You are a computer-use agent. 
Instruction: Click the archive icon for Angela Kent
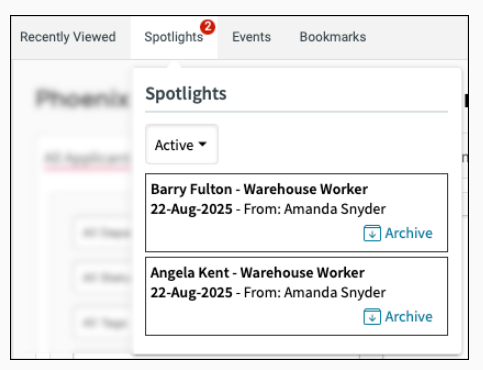point(372,317)
